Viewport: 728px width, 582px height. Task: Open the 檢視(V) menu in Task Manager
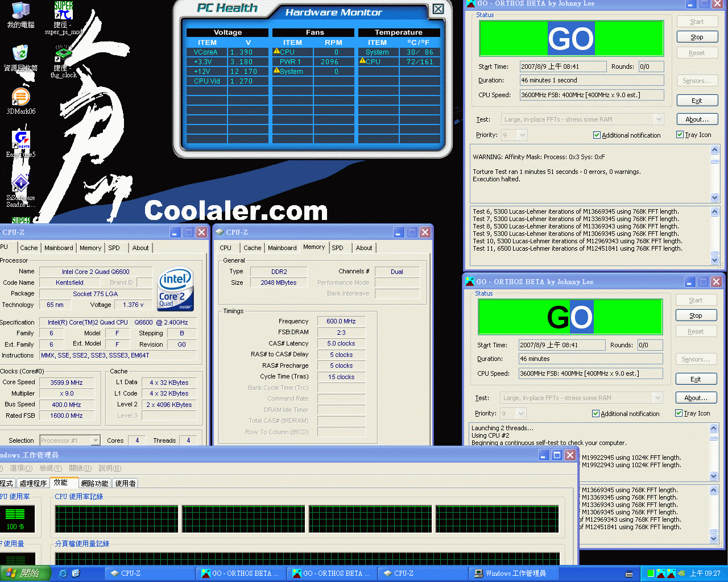pyautogui.click(x=51, y=468)
